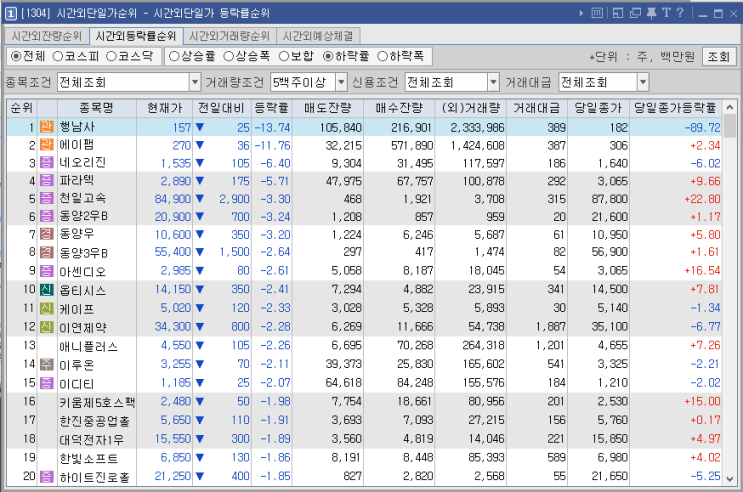Image resolution: width=743 pixels, height=492 pixels.
Task: Open help with the question mark icon
Action: pos(680,13)
